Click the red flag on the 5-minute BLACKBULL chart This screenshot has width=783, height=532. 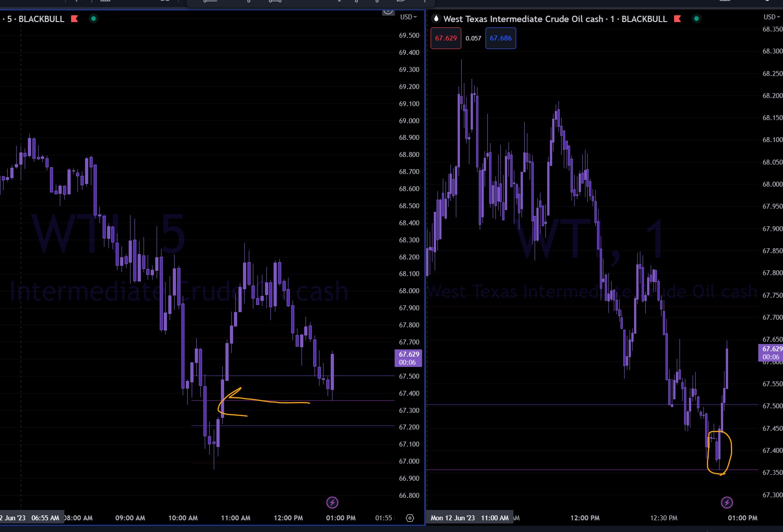75,19
